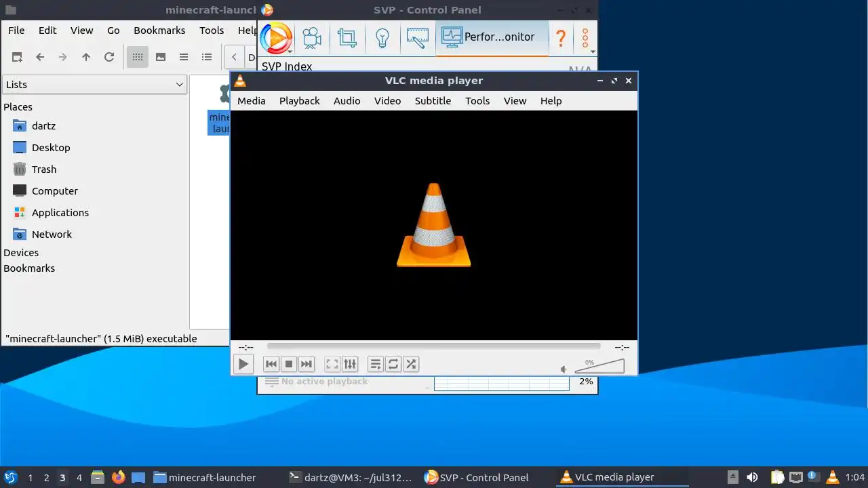868x488 pixels.
Task: Adjust the VLC volume slider
Action: 599,367
